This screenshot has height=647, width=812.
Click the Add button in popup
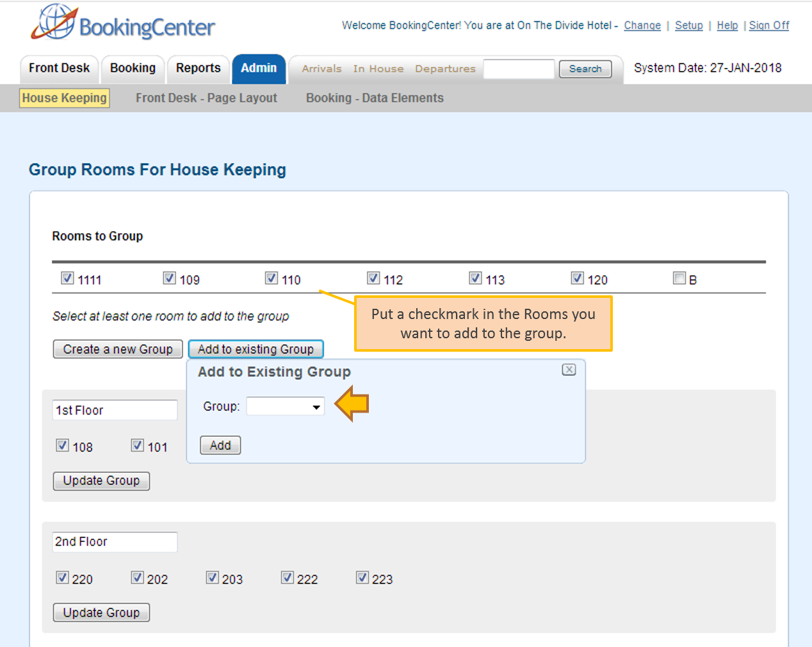[x=220, y=445]
